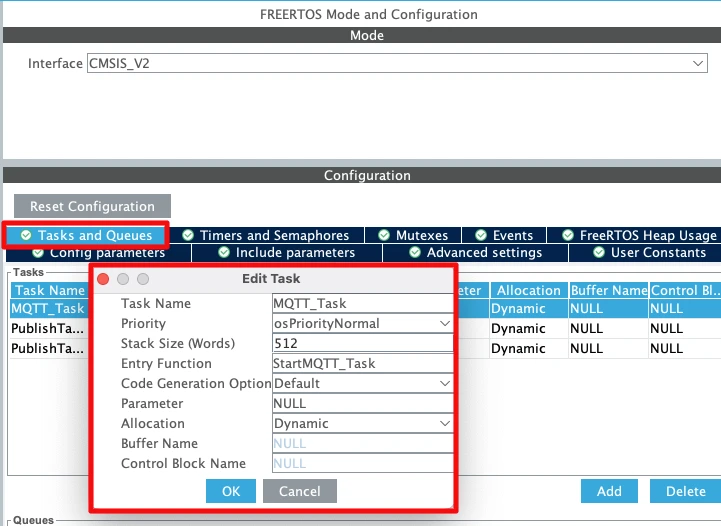Open the Code Generation Option dropdown
Screen dimensions: 721x526
tap(362, 383)
